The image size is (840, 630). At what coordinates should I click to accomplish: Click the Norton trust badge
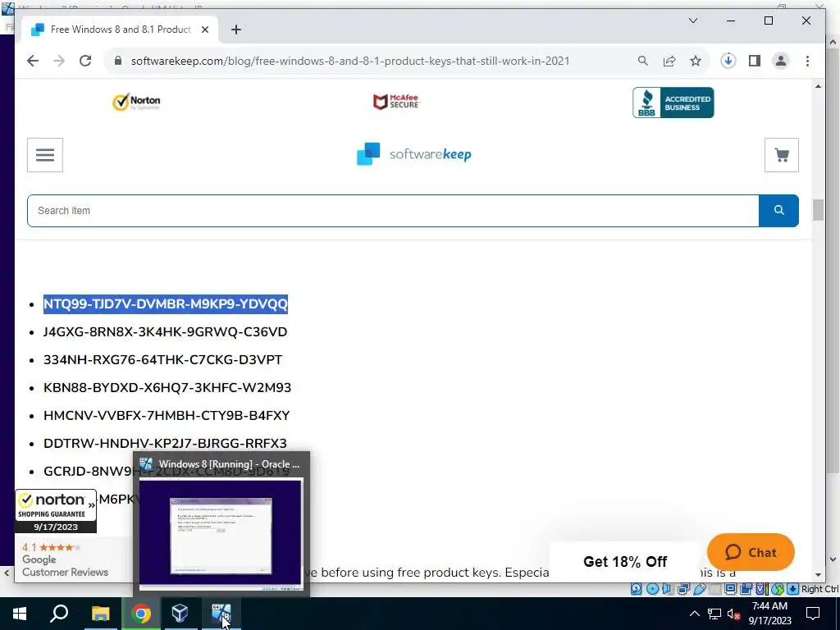tap(136, 102)
